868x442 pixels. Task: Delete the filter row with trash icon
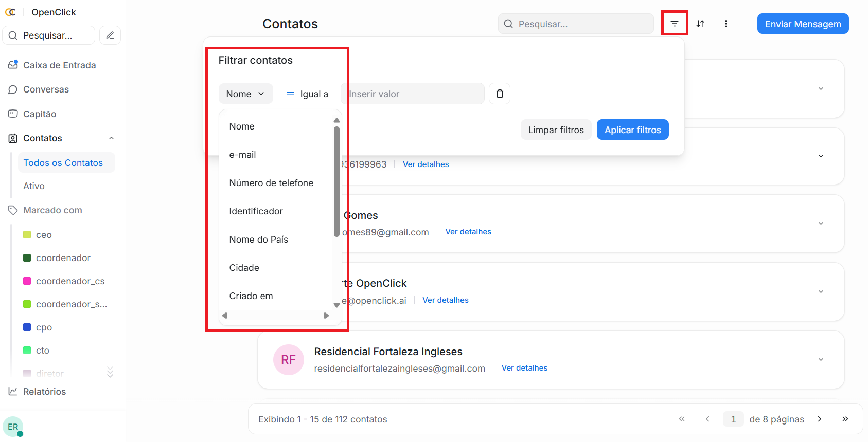499,94
